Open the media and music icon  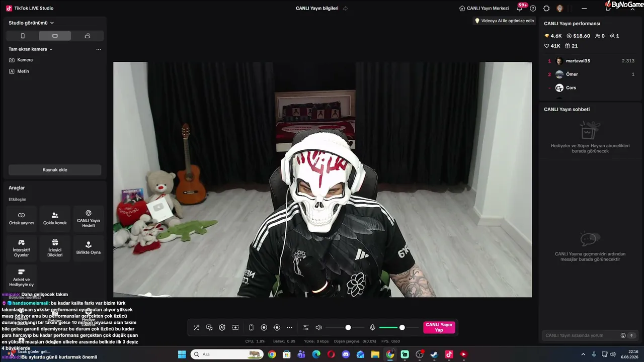(x=209, y=328)
